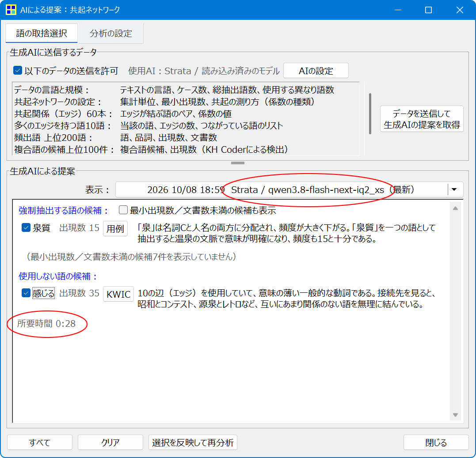Minimize the window
The width and height of the screenshot is (476, 458).
398,10
